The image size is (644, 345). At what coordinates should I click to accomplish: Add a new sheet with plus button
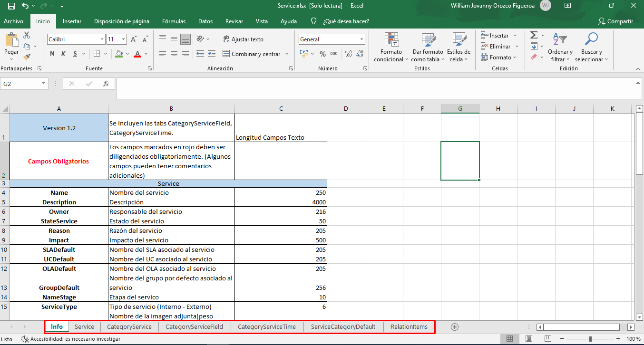[x=455, y=327]
